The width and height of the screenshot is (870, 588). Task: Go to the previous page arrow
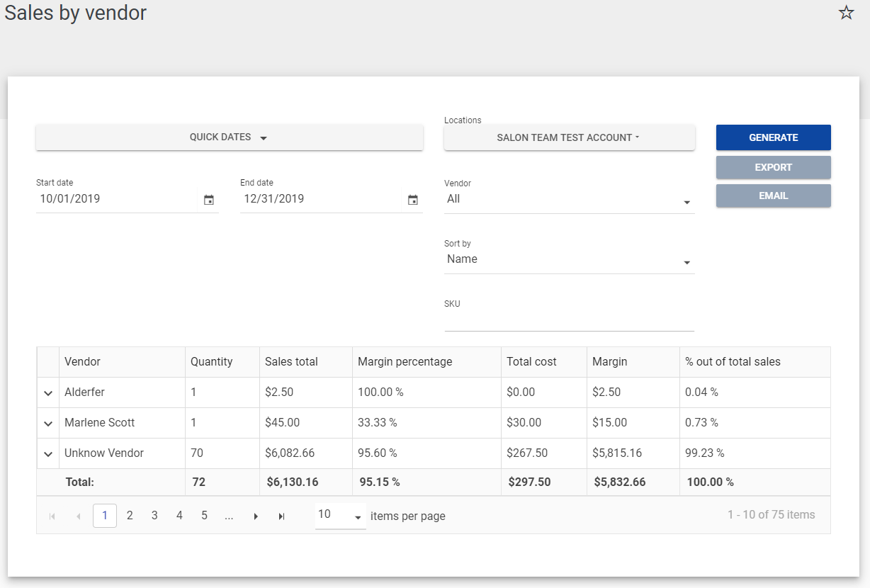point(78,516)
